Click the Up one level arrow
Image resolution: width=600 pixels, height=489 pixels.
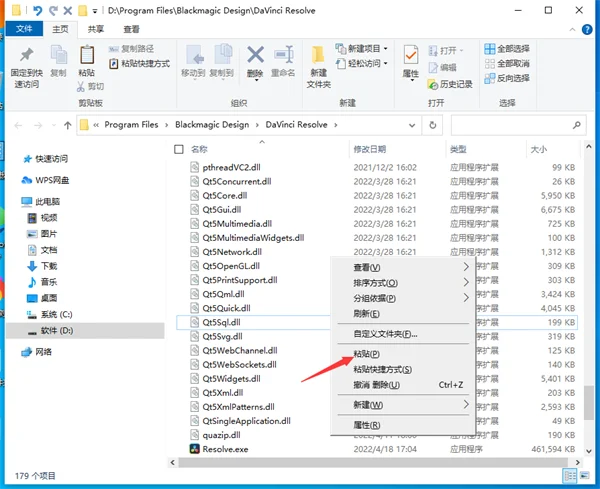coord(68,125)
